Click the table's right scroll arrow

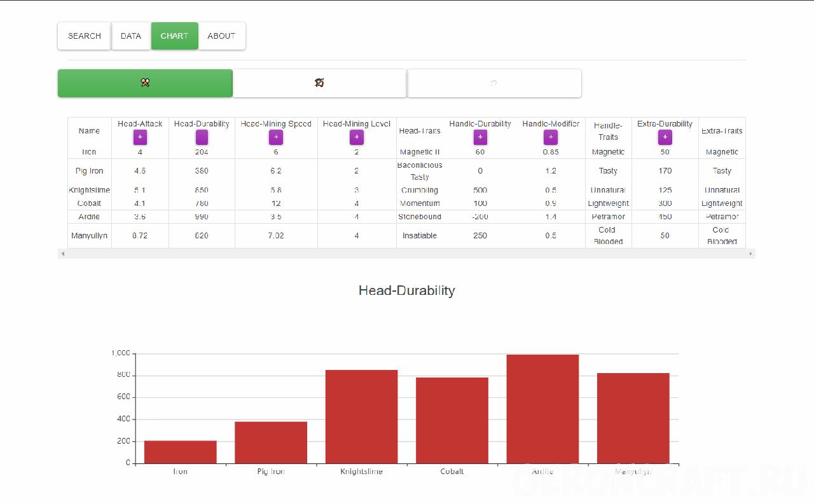click(x=750, y=254)
